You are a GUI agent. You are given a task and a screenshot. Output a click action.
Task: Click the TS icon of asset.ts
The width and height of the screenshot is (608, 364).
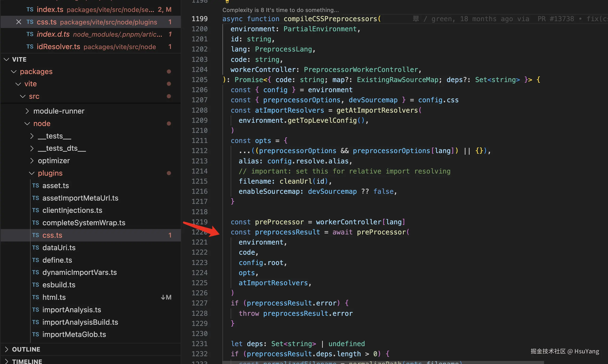36,186
